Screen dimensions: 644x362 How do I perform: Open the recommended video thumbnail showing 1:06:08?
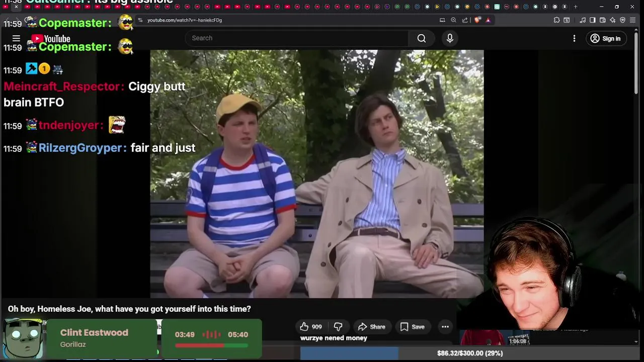496,337
